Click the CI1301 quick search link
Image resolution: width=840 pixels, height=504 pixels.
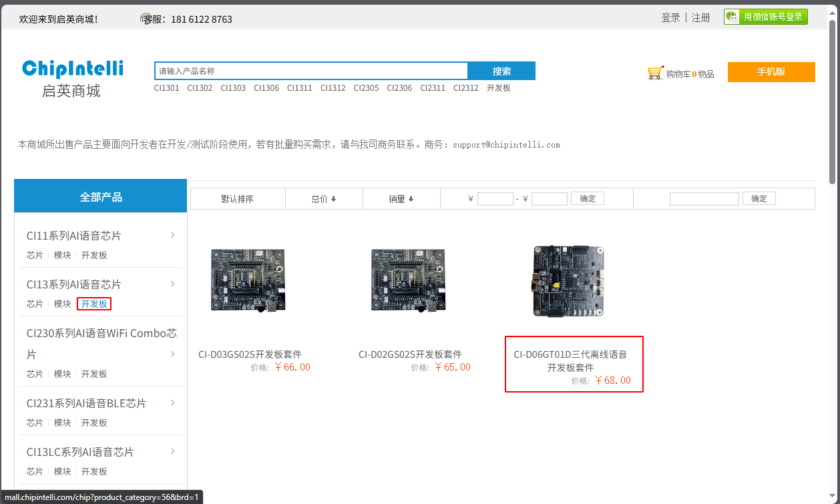pyautogui.click(x=167, y=88)
